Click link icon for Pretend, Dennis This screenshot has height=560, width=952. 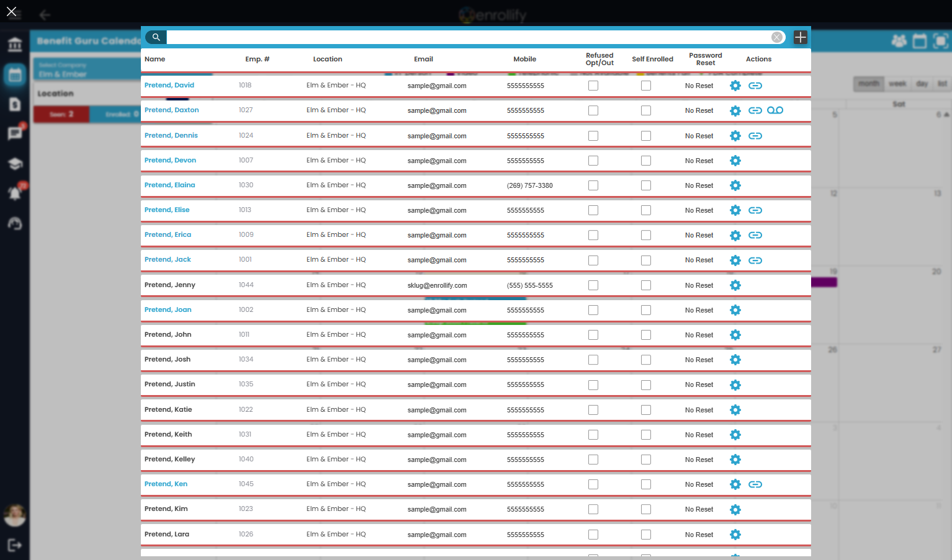755,136
